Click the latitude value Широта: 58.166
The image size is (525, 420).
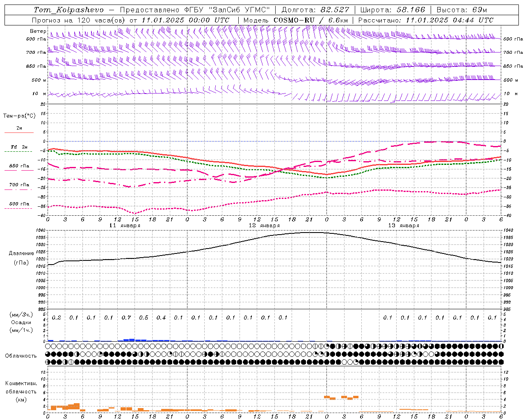tap(393, 10)
